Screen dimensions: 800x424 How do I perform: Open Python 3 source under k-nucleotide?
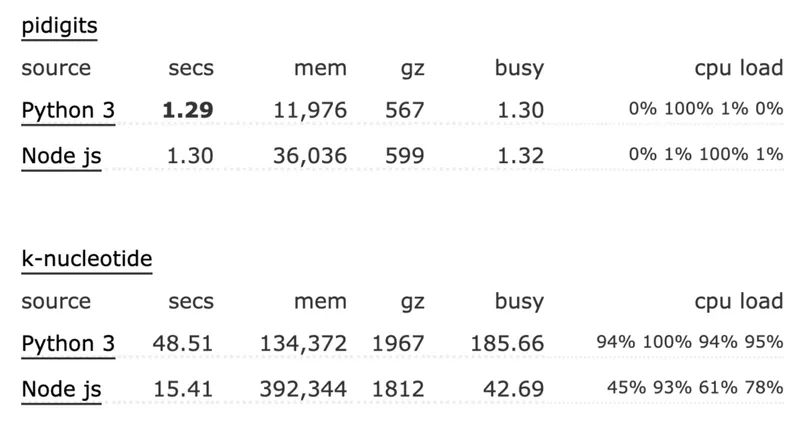click(68, 344)
